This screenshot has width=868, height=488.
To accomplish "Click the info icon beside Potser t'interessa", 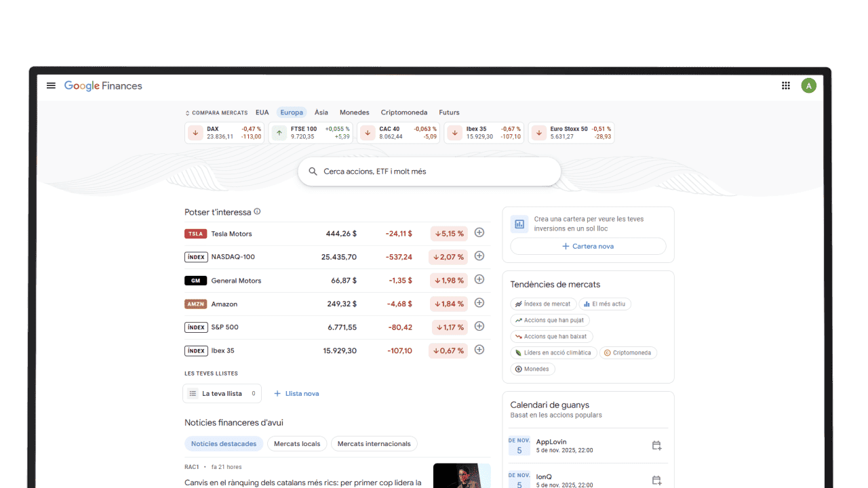I will point(257,211).
